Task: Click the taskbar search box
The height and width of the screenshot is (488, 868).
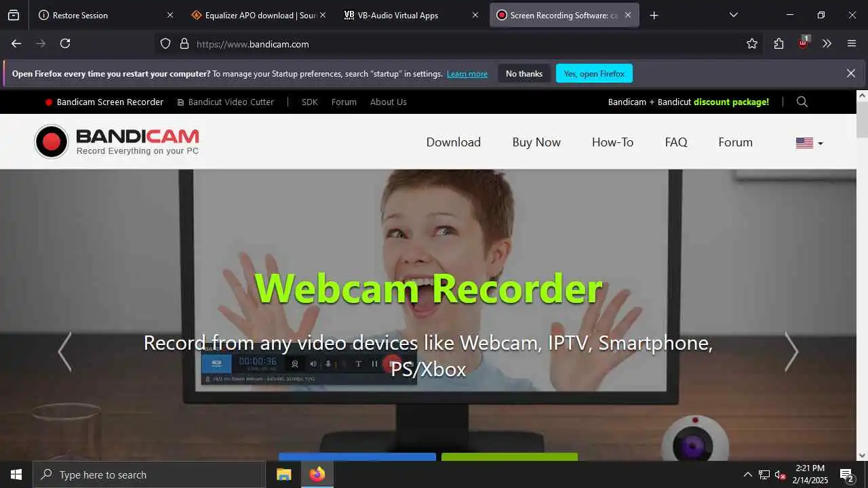Action: pos(149,474)
